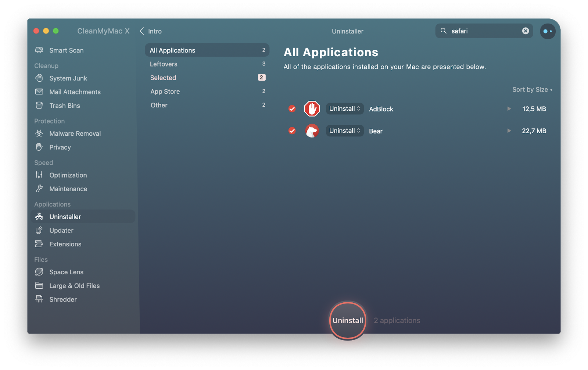Open the Sort by Size dropdown
This screenshot has width=588, height=370.
pos(532,89)
